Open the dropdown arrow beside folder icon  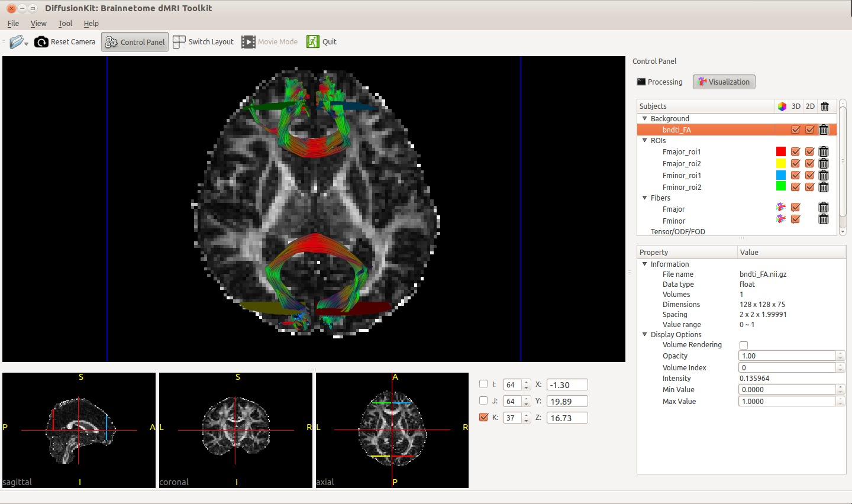point(27,44)
